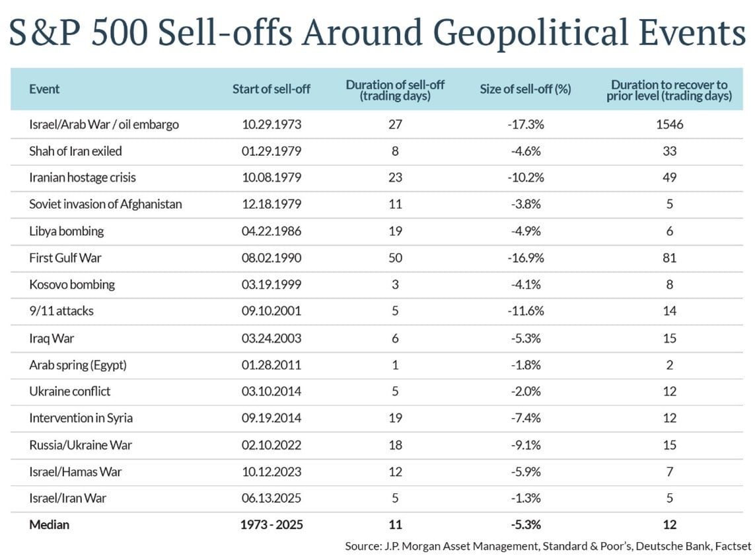
Task: Click the date 12.18.1979
Action: (271, 204)
